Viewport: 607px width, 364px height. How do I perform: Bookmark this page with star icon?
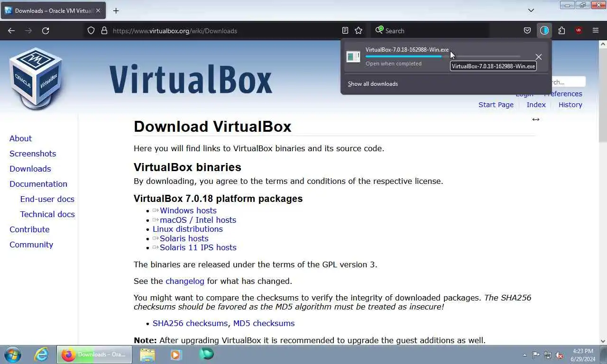[x=359, y=30]
